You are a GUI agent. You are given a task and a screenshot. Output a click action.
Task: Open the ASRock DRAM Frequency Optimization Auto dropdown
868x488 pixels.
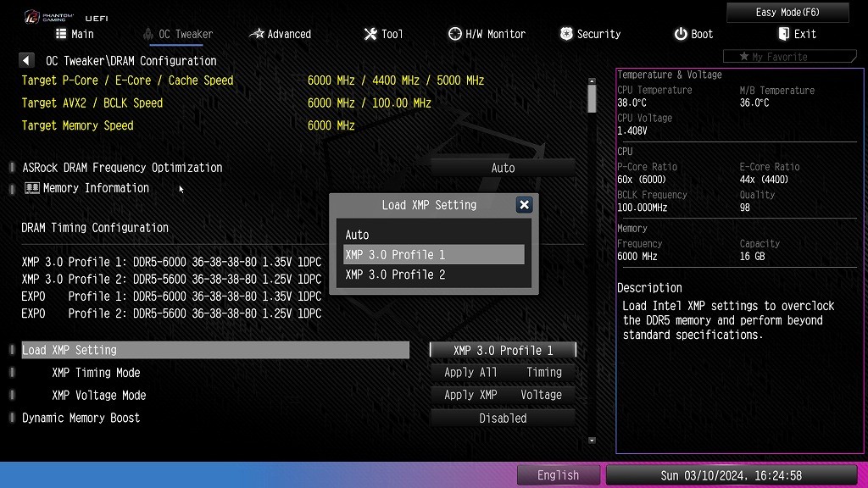[503, 168]
